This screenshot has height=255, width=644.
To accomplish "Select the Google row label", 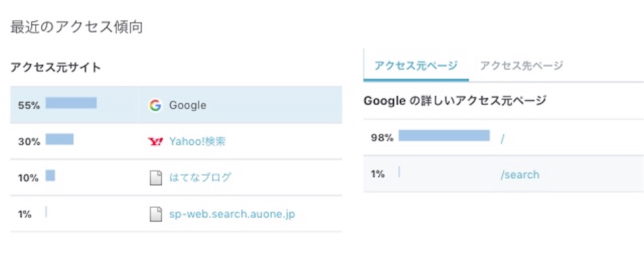I will pos(187,106).
